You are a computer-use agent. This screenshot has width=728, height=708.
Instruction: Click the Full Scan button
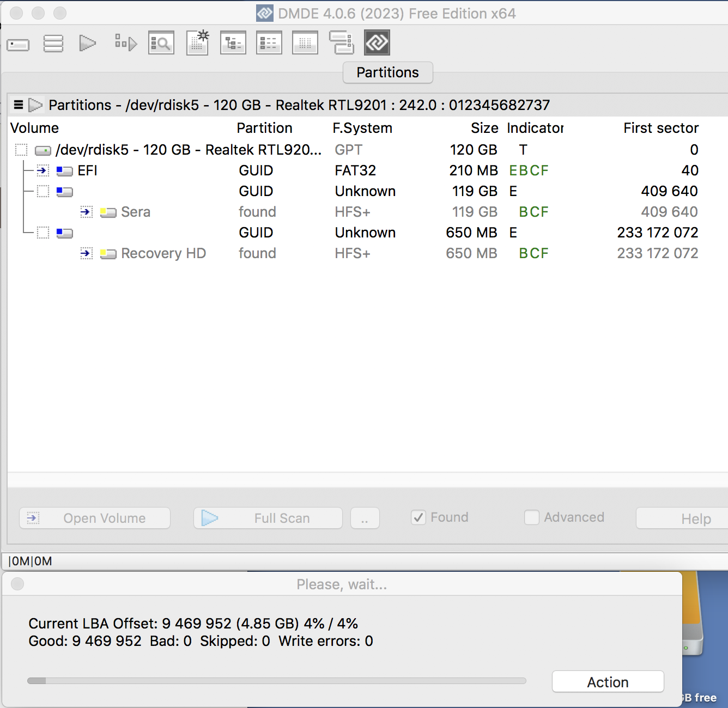268,518
